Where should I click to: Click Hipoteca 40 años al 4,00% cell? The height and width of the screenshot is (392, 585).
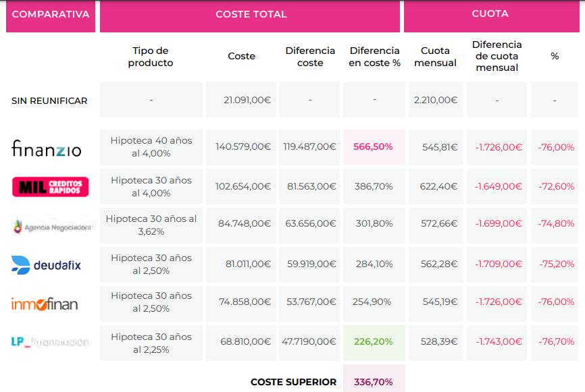tap(151, 147)
